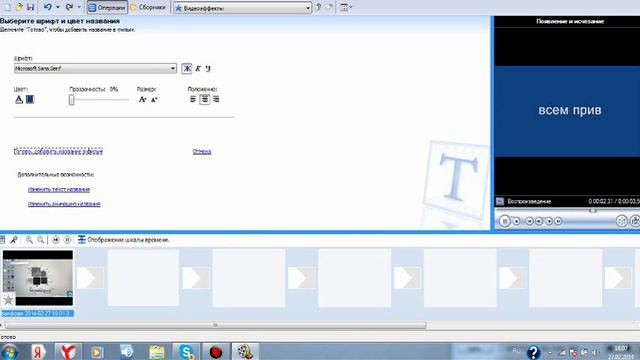Create a new project with the blank page icon
Viewport: 640px width, 360px height.
(x=7, y=7)
